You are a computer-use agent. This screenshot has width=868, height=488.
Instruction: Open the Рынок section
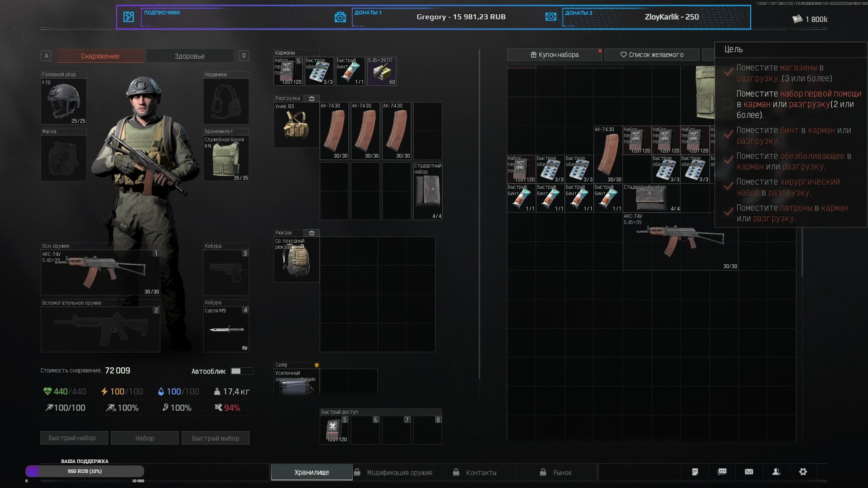pos(562,472)
